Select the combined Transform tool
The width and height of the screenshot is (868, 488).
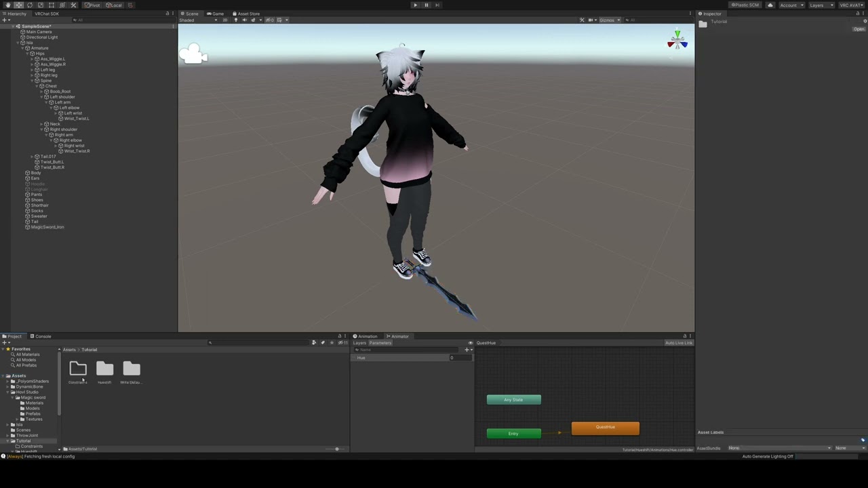coord(62,5)
